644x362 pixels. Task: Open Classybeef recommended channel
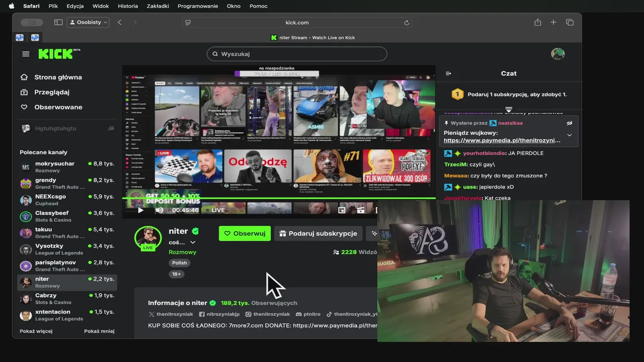pyautogui.click(x=67, y=216)
